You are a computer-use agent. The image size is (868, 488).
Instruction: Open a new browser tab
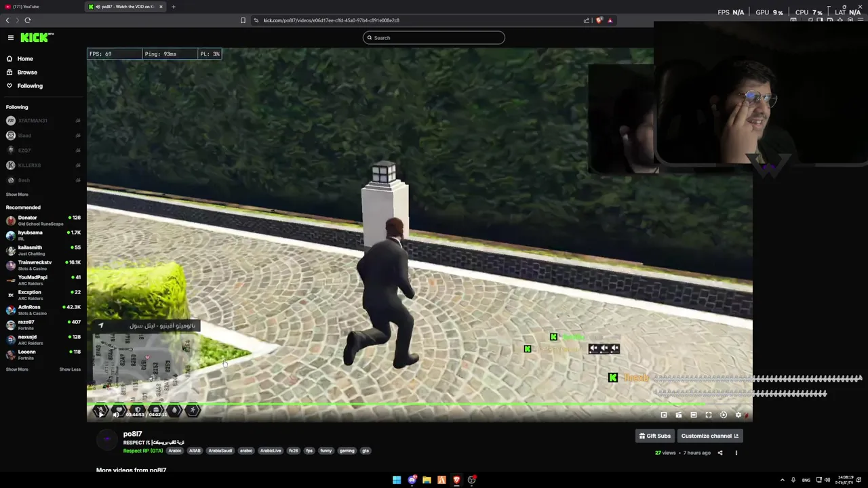tap(174, 7)
